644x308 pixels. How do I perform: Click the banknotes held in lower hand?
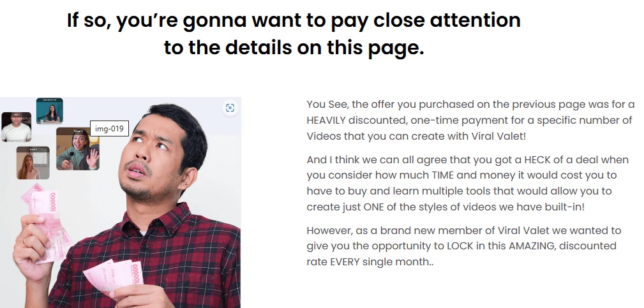[114, 275]
